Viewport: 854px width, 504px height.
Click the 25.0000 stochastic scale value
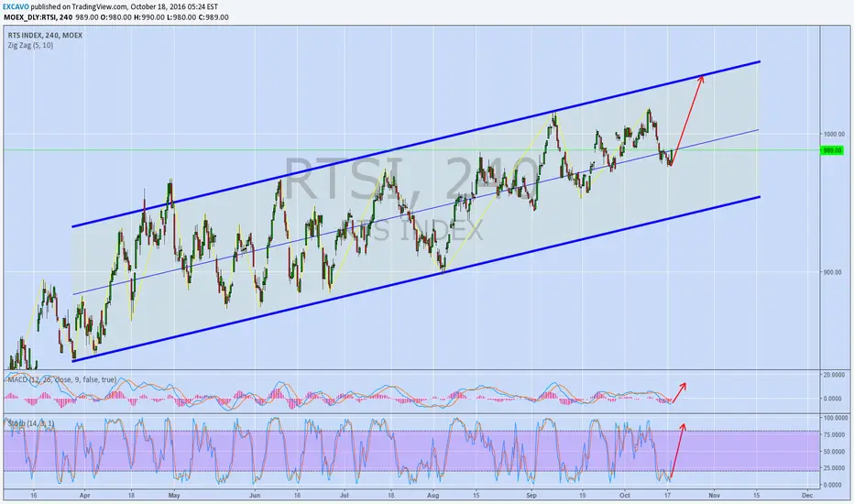click(834, 468)
